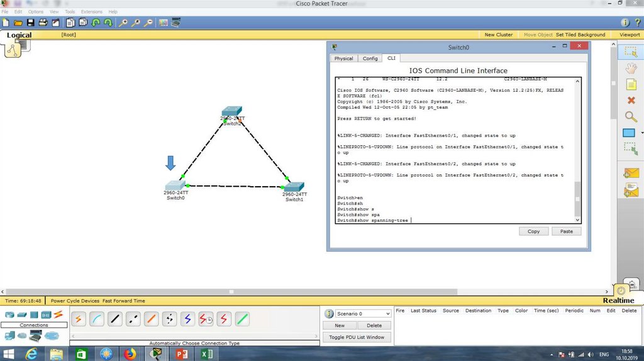This screenshot has height=361, width=644.
Task: Pick the blue Coaxial cable
Action: (187, 319)
